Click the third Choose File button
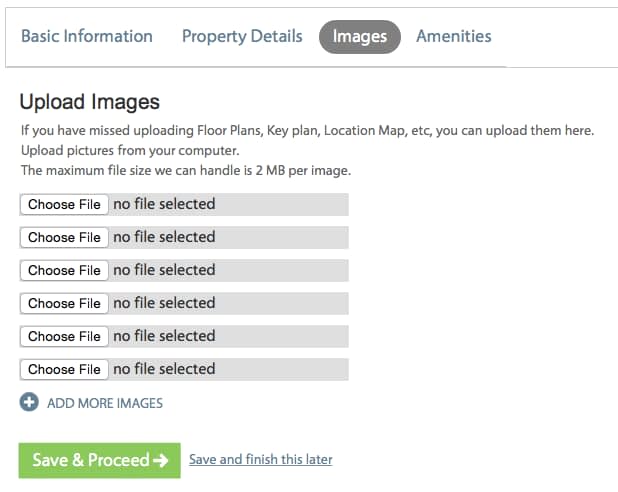This screenshot has width=618, height=492. click(x=64, y=270)
